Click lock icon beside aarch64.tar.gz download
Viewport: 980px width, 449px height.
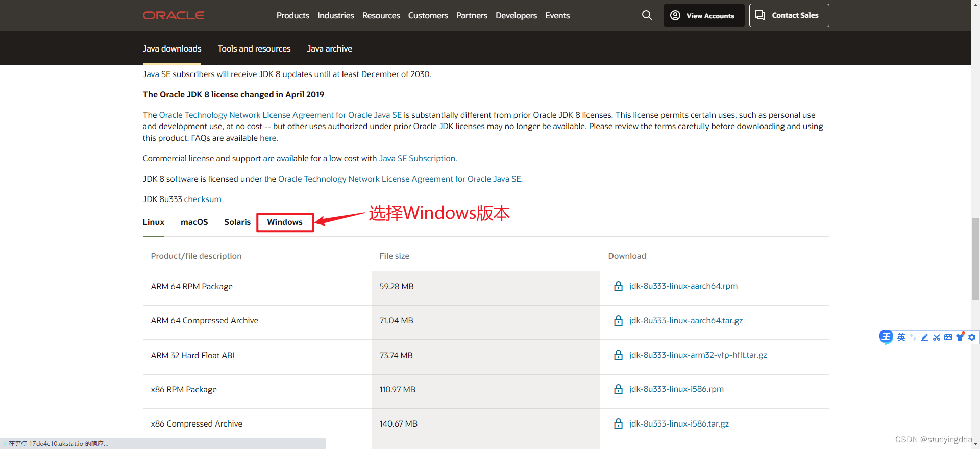click(x=618, y=320)
